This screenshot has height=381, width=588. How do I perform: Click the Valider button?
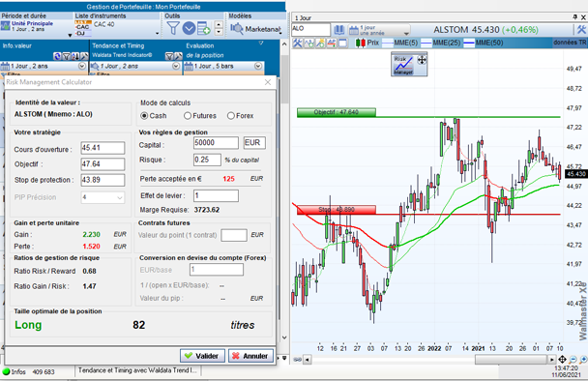(x=202, y=356)
